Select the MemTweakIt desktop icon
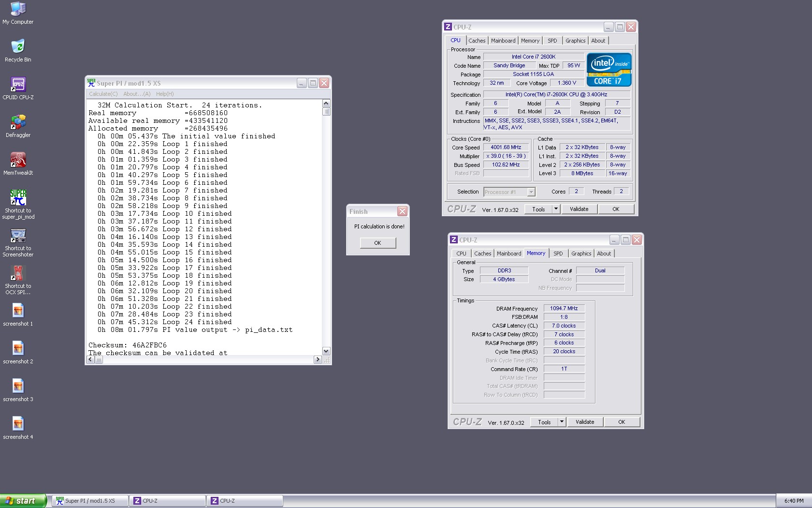The image size is (812, 508). [18, 164]
